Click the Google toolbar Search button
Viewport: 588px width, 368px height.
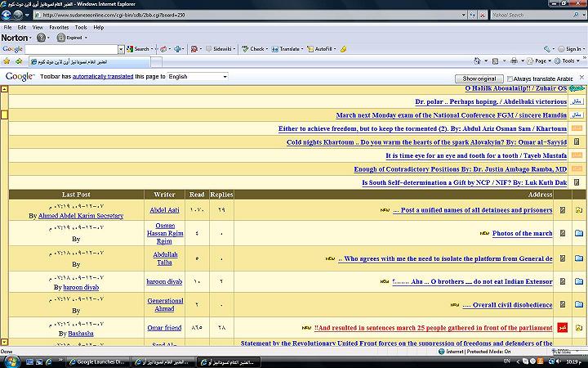coord(138,49)
